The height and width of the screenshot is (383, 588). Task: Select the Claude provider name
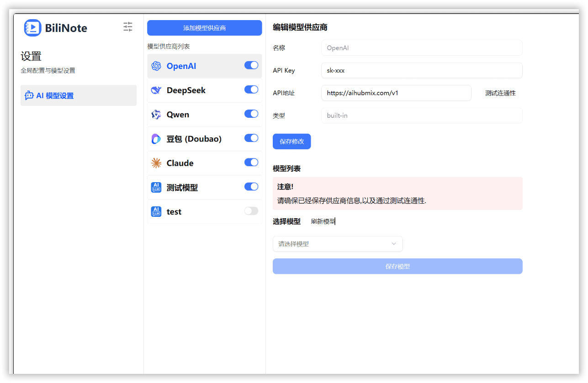pyautogui.click(x=180, y=163)
